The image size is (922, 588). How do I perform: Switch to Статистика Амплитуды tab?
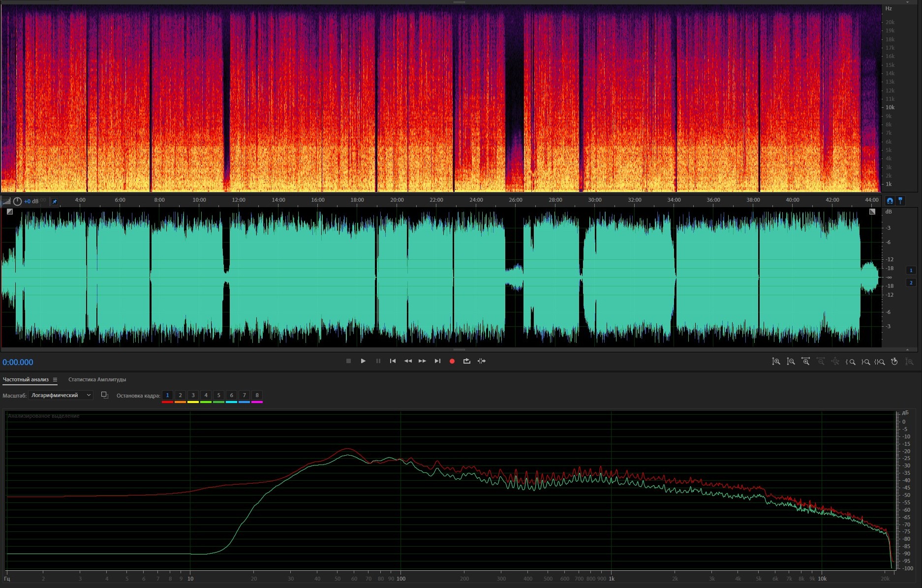(97, 379)
